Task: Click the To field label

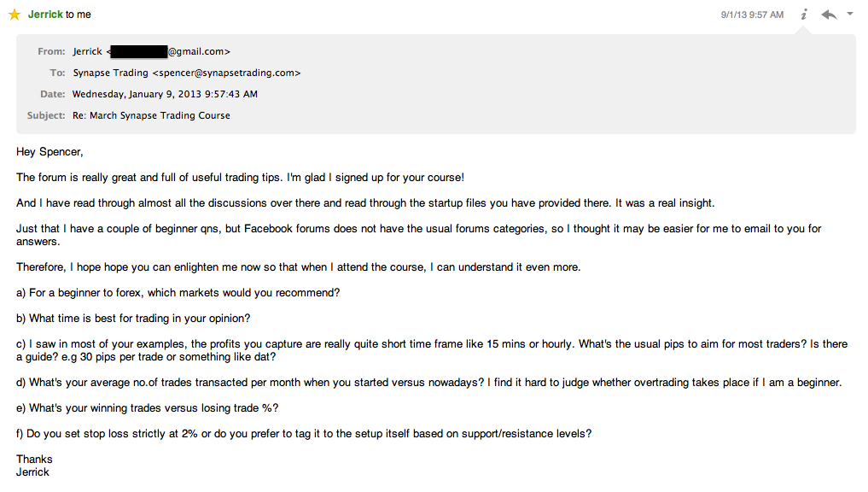Action: [57, 73]
